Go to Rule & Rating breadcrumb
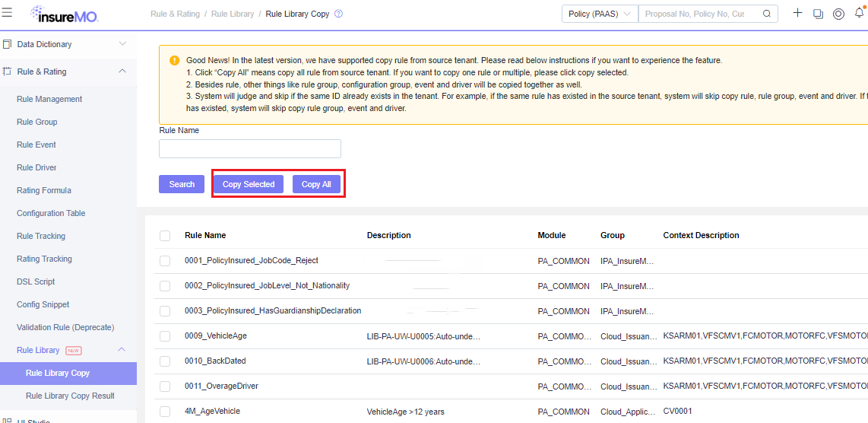 [175, 14]
